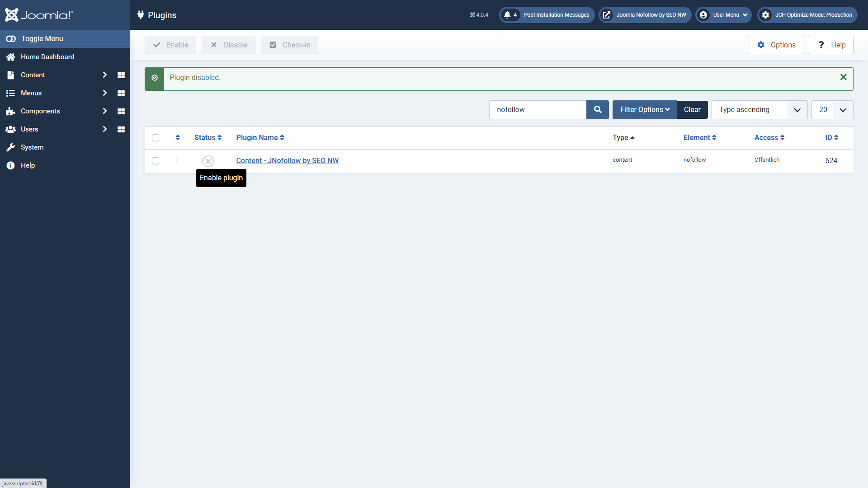Check the select-all checkbox in header
Viewport: 868px width, 488px height.
coord(156,138)
